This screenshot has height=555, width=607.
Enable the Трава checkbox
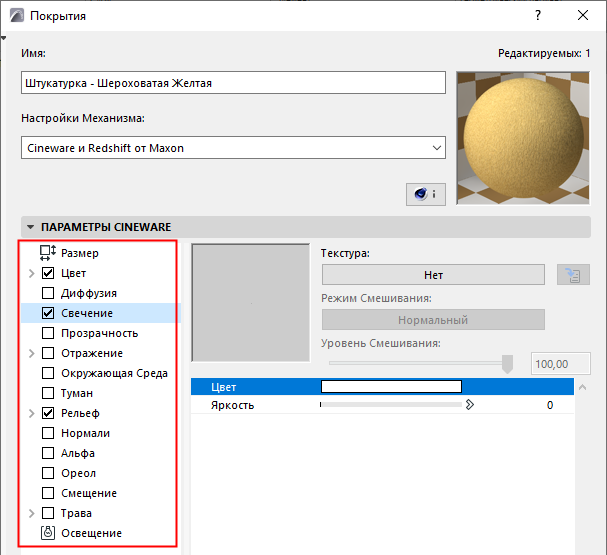48,513
